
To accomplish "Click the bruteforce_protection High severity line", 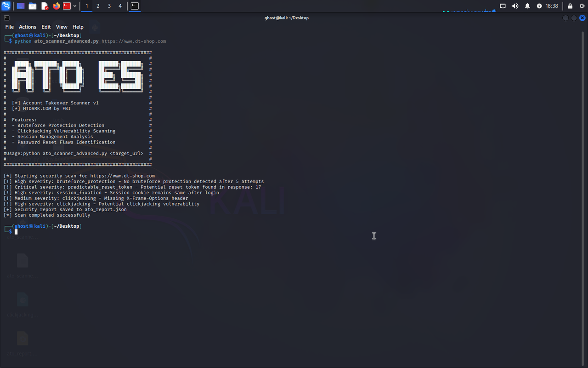I will [134, 181].
